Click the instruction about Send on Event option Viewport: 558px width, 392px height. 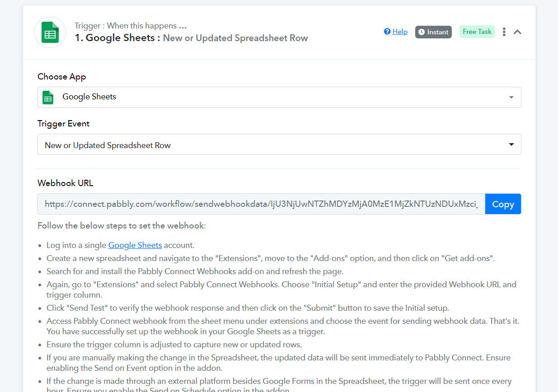(278, 363)
